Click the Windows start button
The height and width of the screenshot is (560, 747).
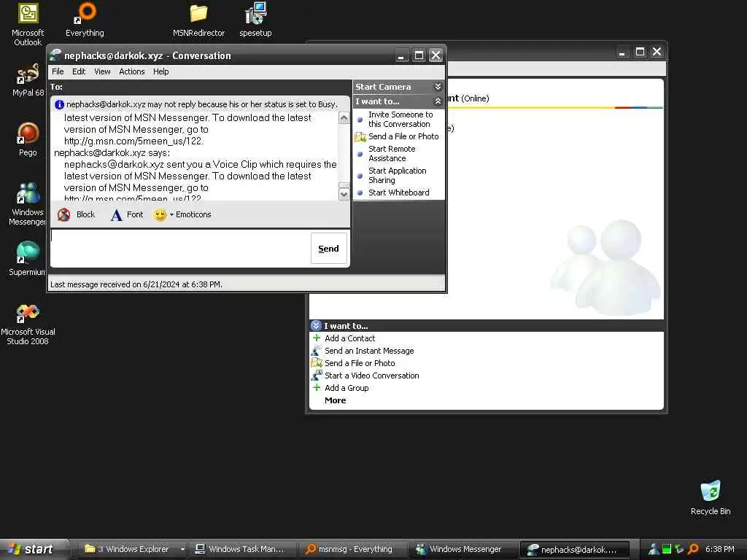click(x=34, y=549)
